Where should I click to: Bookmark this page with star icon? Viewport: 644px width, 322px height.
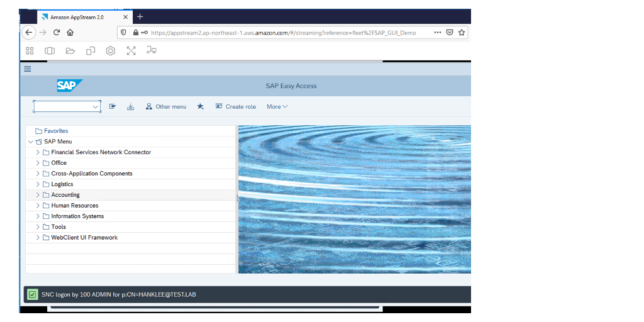coord(462,33)
